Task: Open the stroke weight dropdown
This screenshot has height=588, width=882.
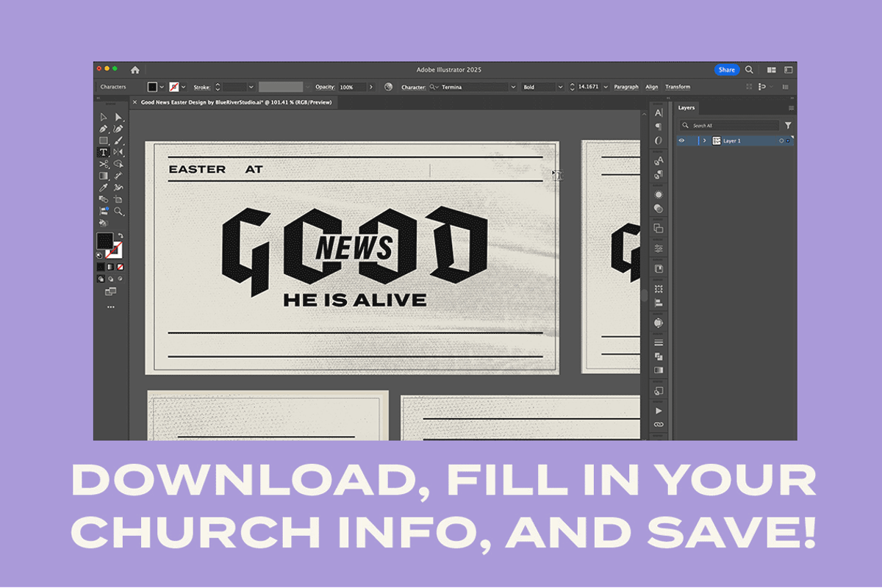Action: tap(251, 87)
